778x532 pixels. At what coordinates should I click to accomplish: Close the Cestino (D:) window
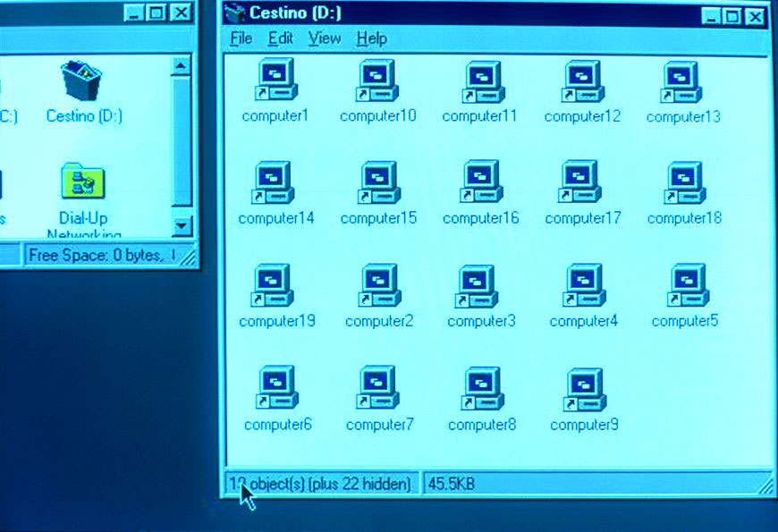point(755,16)
